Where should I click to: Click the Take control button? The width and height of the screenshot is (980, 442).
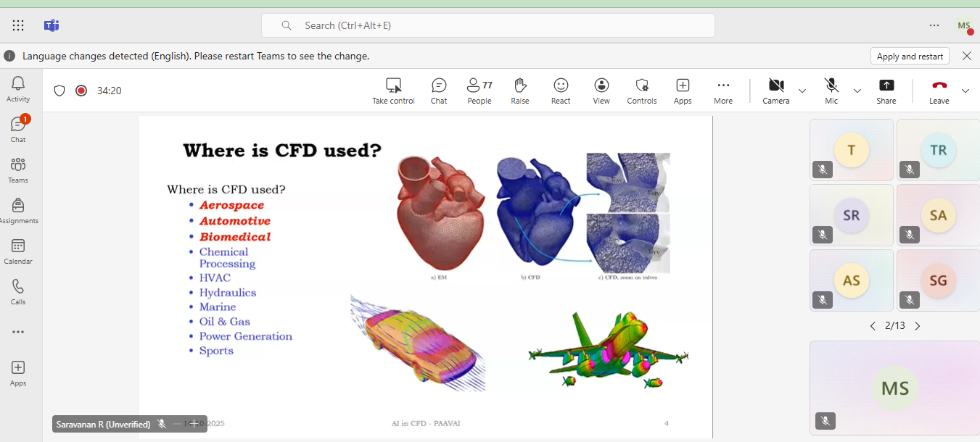393,91
